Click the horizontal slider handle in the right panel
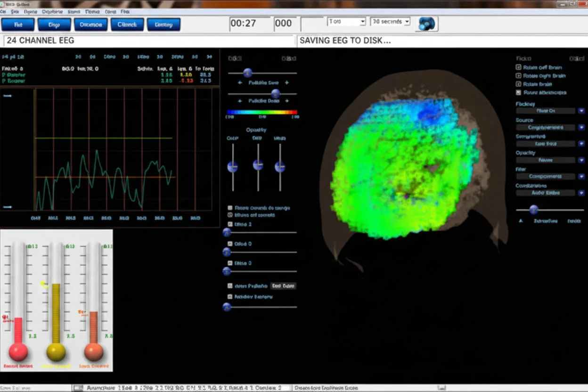The height and width of the screenshot is (392, 588). tap(534, 209)
